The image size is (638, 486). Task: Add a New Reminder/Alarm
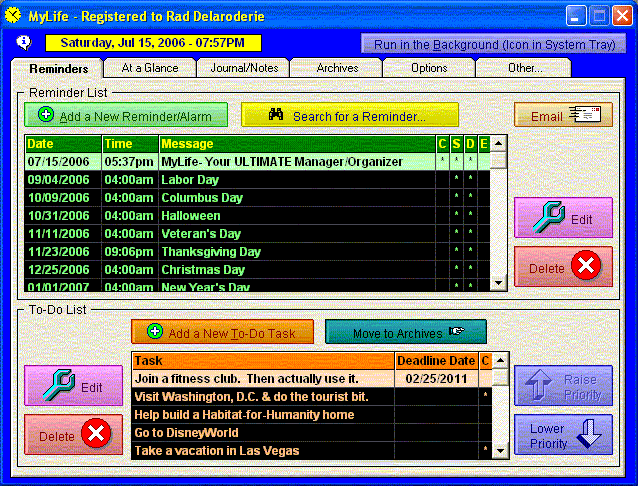tap(126, 115)
